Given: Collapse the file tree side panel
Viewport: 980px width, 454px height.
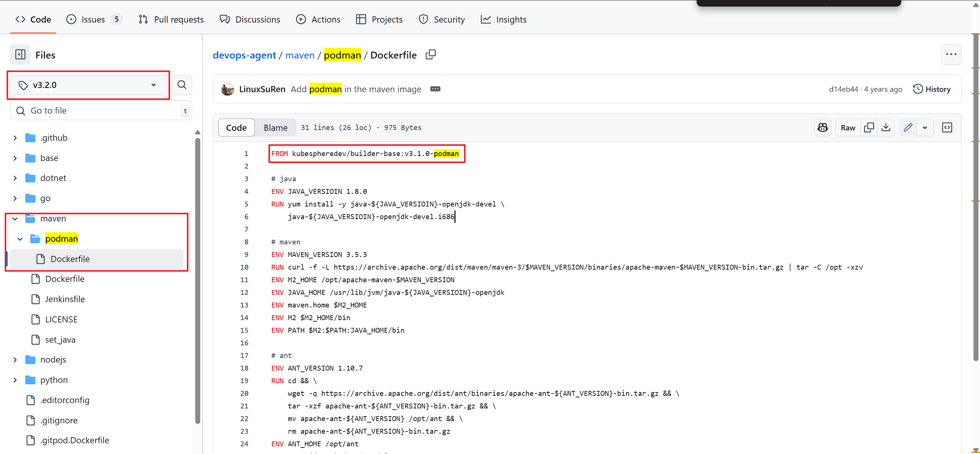Looking at the screenshot, I should (x=20, y=55).
